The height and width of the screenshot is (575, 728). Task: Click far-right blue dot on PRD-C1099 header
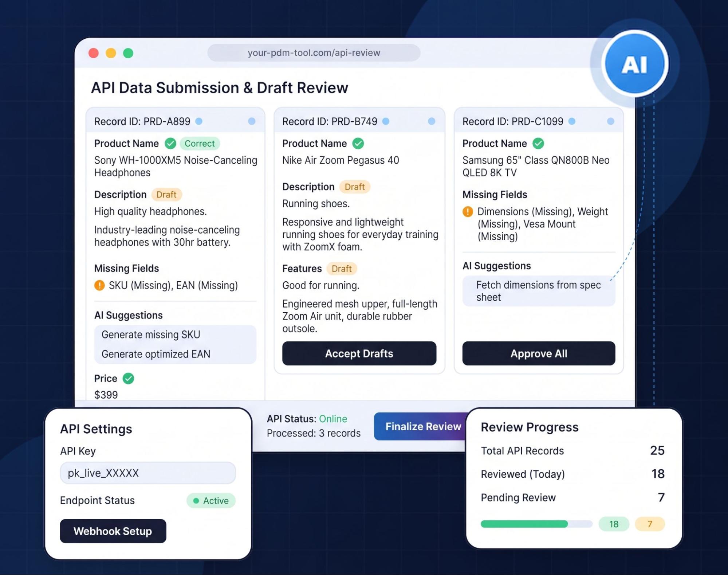611,121
